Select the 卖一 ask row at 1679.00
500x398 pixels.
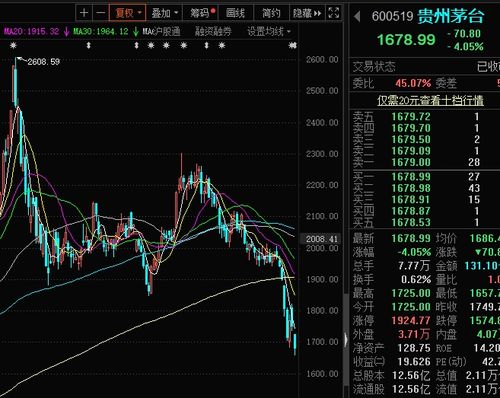point(424,162)
